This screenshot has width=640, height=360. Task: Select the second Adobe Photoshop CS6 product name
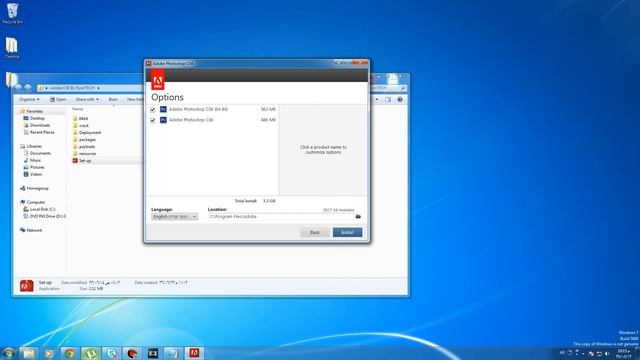191,120
